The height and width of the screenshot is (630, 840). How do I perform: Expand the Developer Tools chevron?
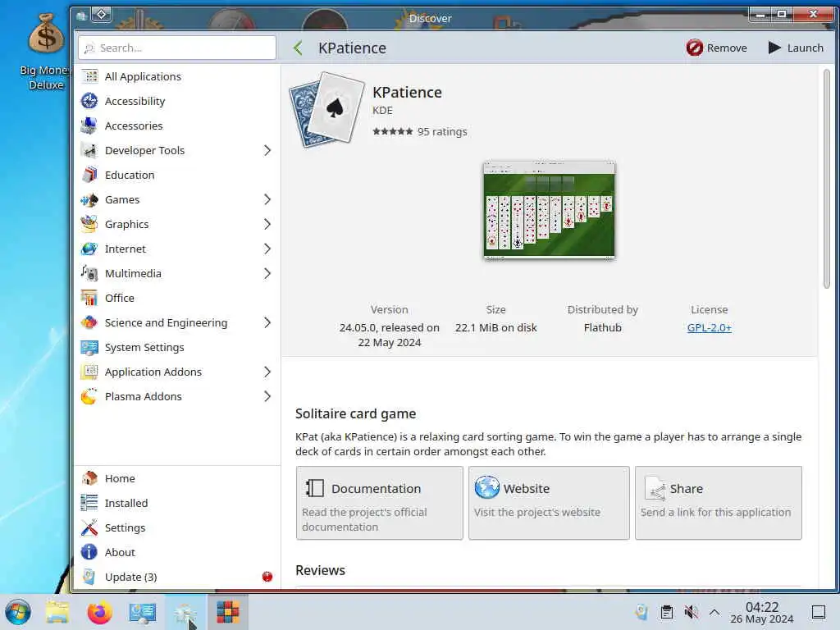[x=267, y=151]
